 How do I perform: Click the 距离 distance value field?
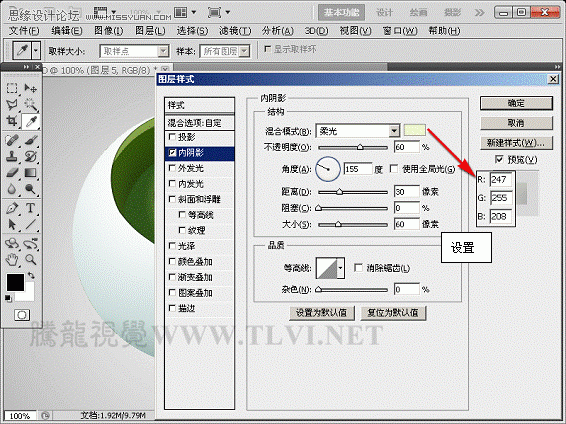pyautogui.click(x=407, y=192)
